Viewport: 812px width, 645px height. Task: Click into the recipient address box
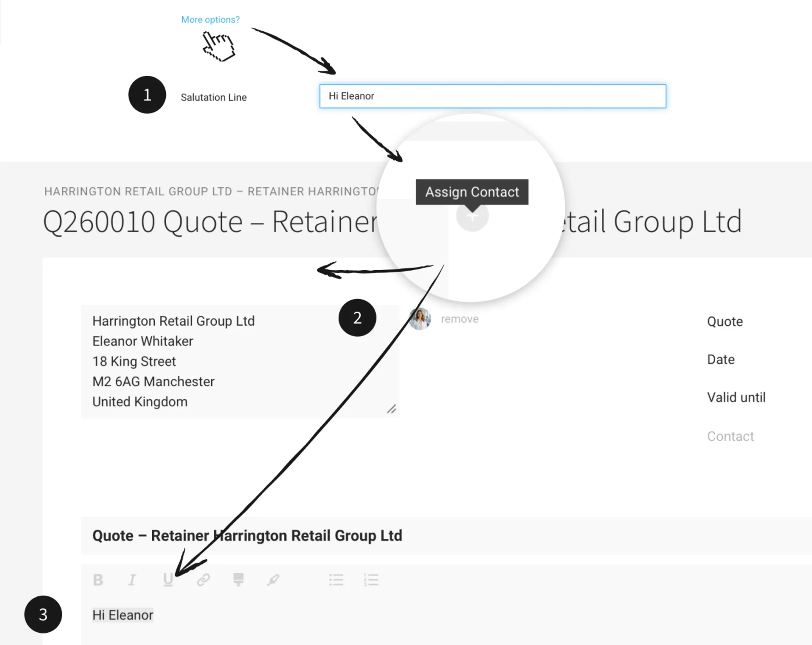(240, 361)
